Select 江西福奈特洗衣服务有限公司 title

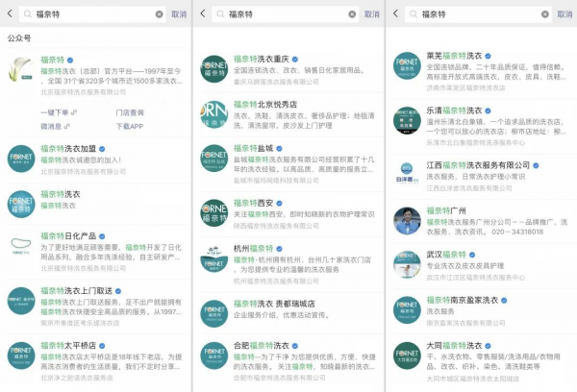coord(478,165)
